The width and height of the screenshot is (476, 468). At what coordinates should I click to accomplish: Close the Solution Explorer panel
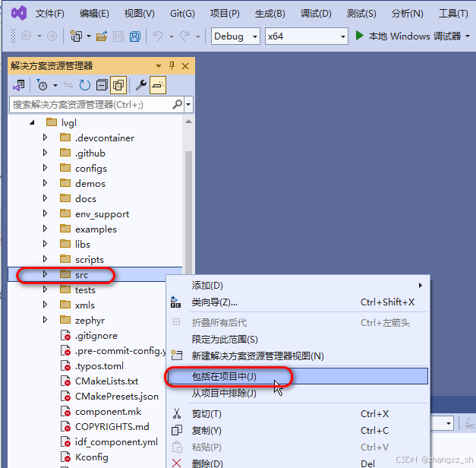click(185, 66)
